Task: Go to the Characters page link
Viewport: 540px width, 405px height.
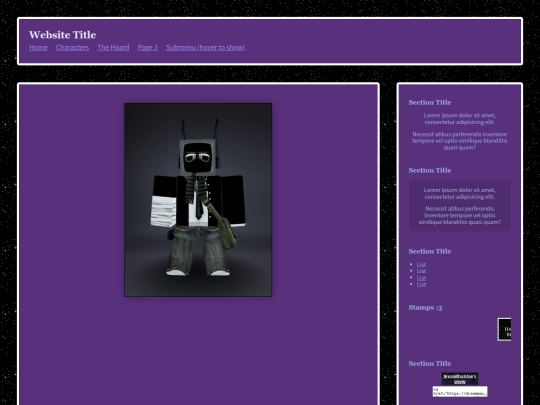Action: 72,48
